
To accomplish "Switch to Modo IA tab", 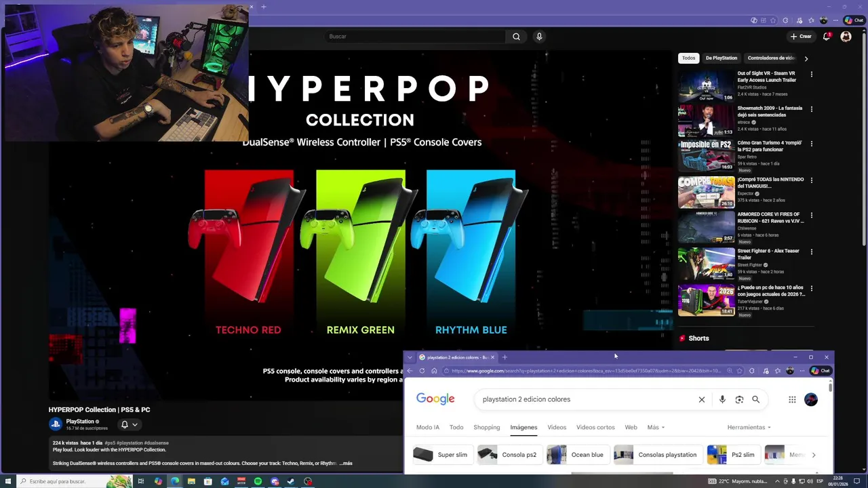I will click(x=428, y=428).
